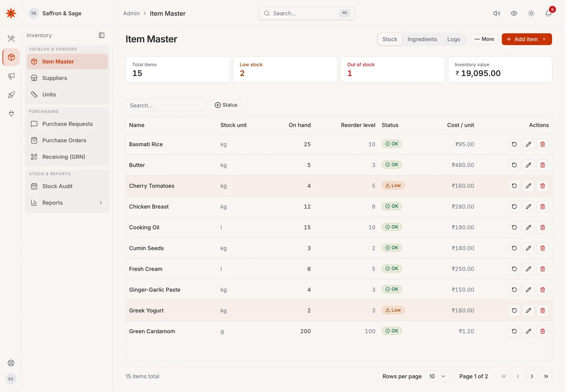
Task: Edit the Chicken Breast item
Action: coord(529,207)
